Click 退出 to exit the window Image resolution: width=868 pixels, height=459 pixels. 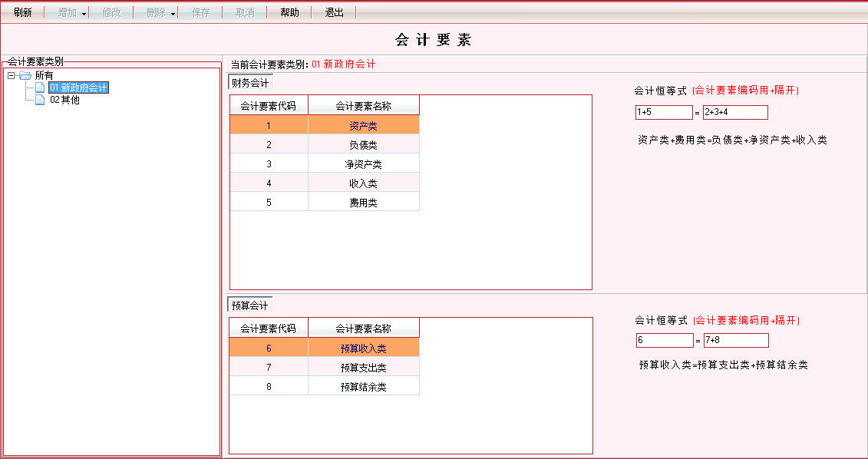[x=334, y=12]
